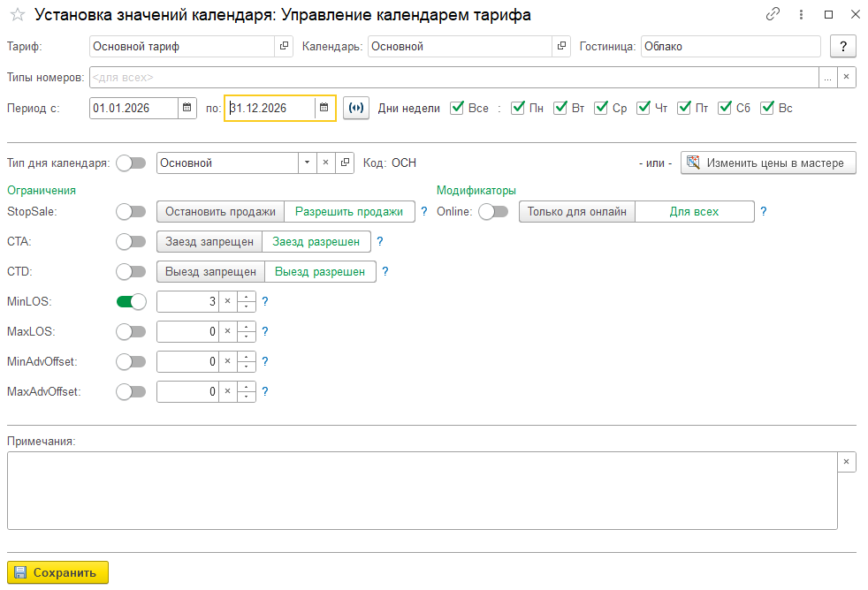This screenshot has height=590, width=868.
Task: Click the Сохранить button
Action: coord(57,572)
